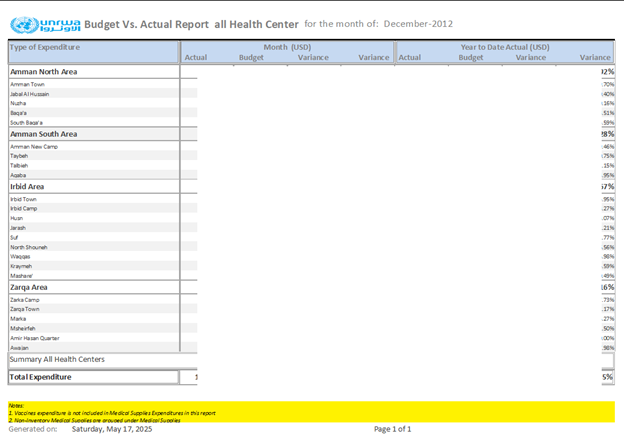
Task: Click the UNRWA logo in the header
Action: point(45,22)
